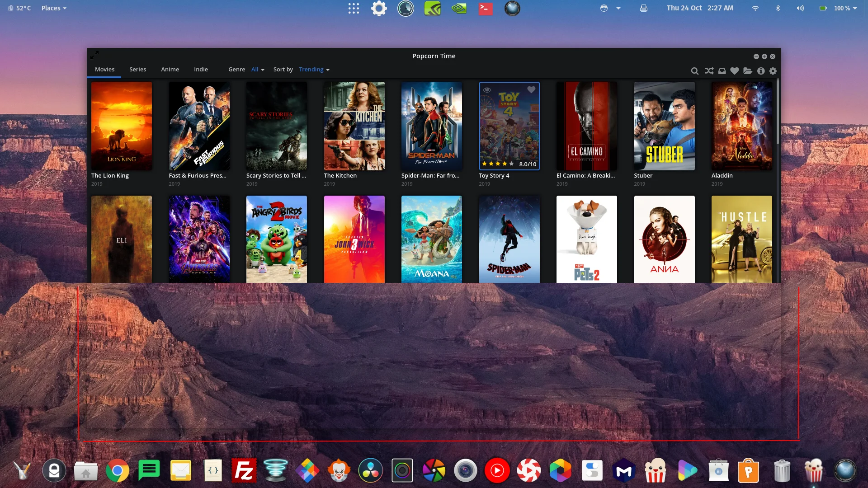Open the search icon in Popcorn Time

695,71
